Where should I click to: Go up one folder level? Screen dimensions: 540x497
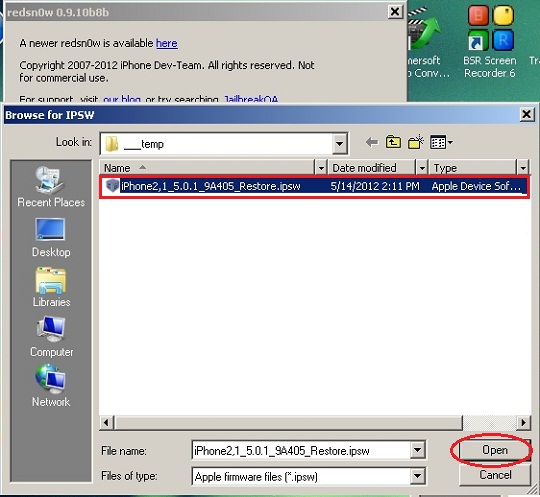(x=393, y=142)
